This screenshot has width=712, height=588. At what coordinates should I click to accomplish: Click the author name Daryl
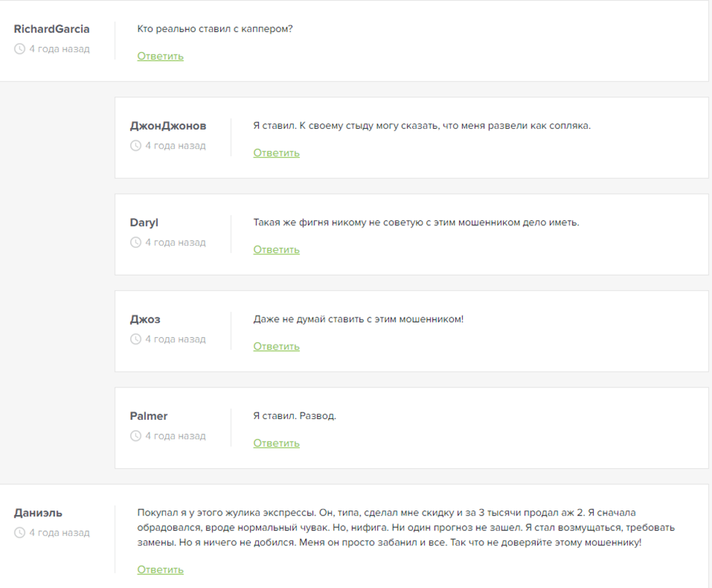(x=144, y=222)
